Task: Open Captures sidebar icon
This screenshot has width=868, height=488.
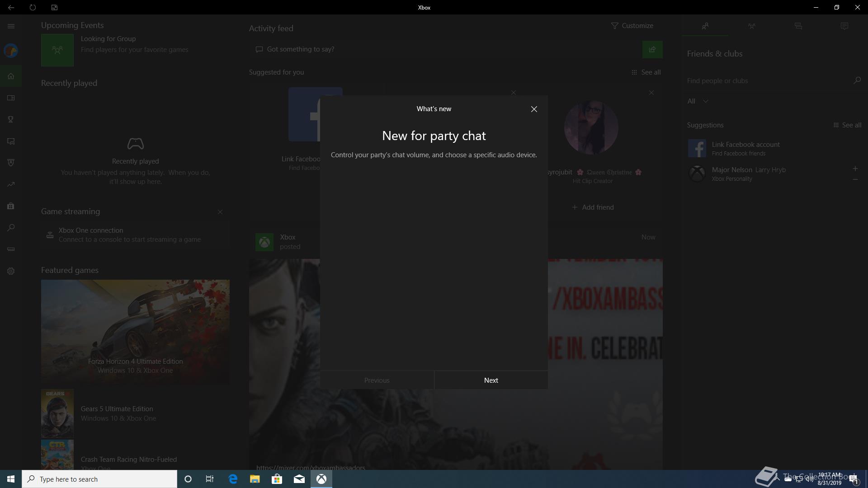Action: click(11, 141)
